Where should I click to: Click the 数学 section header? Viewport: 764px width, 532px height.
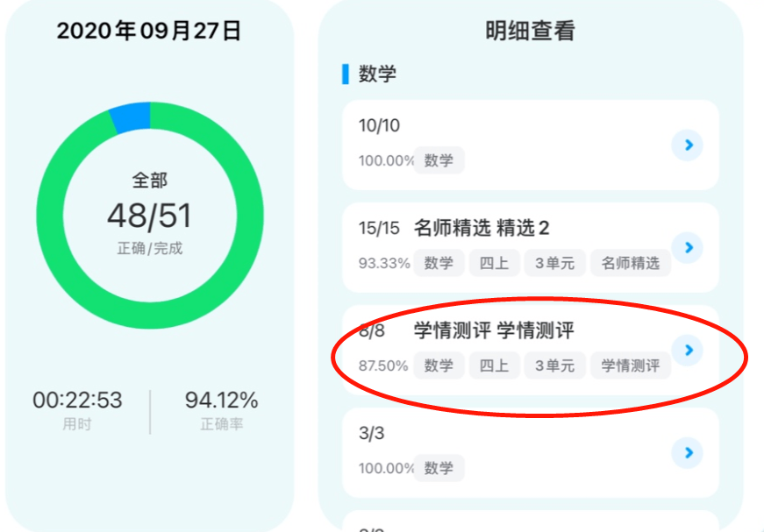click(377, 74)
